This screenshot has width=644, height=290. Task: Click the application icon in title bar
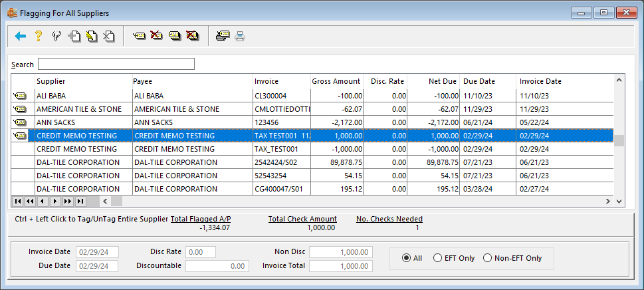13,13
